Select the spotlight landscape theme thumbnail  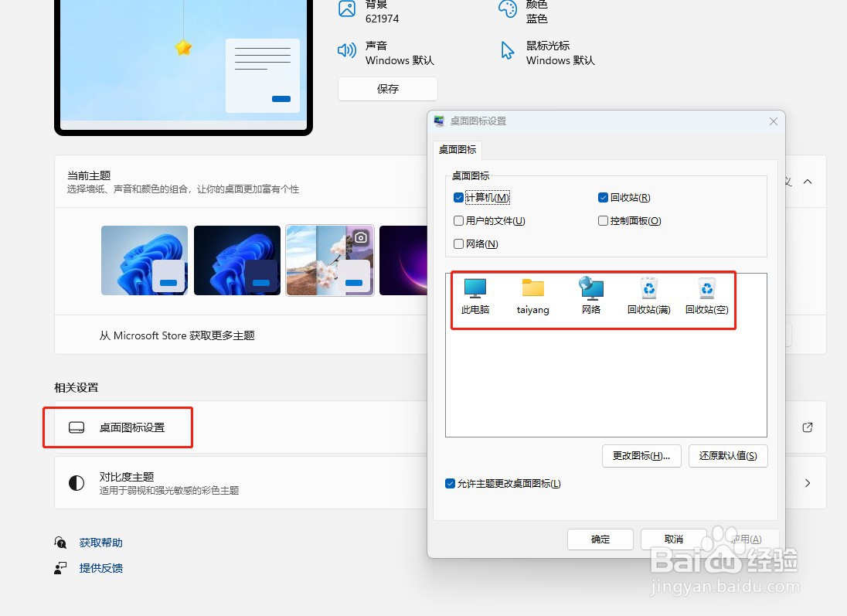[x=330, y=260]
